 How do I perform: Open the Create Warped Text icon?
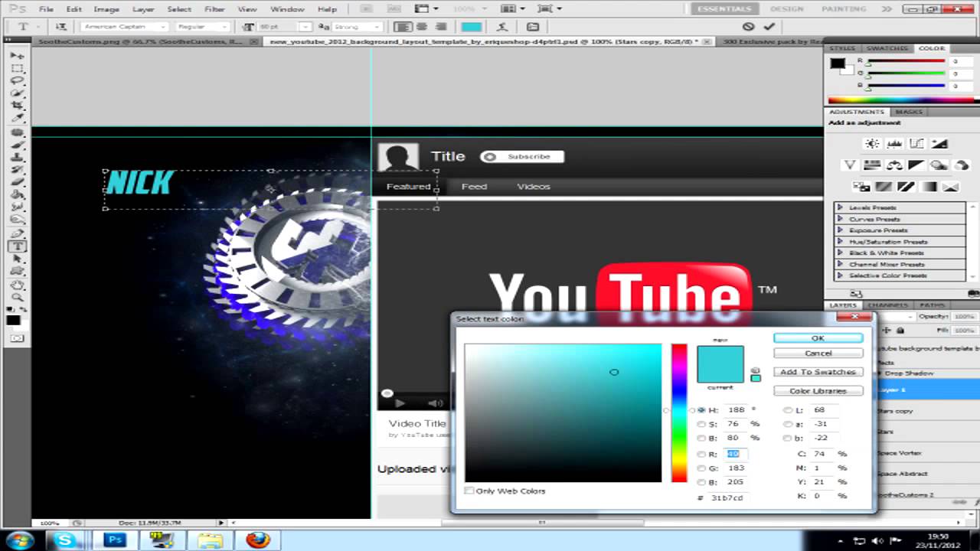tap(504, 27)
